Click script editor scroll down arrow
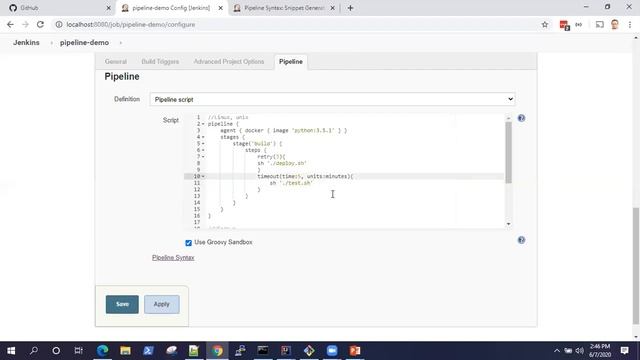This screenshot has height=360, width=640. tap(508, 224)
